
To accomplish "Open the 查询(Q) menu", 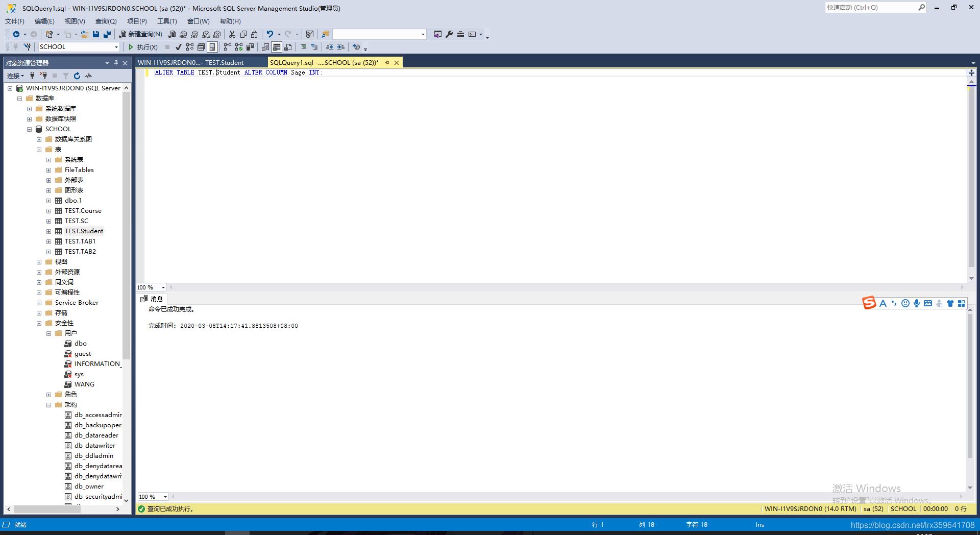I will pos(106,21).
